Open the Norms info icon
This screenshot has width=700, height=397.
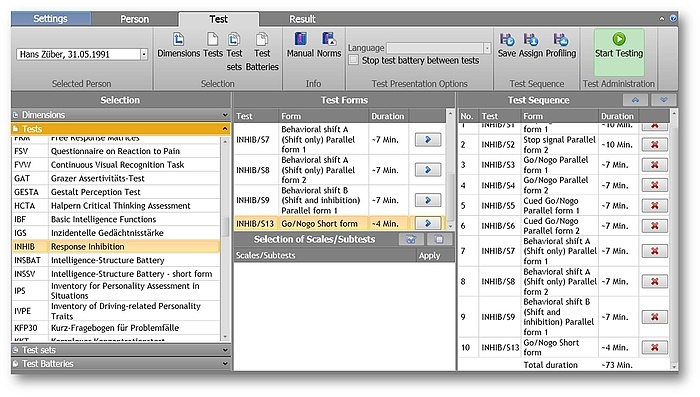329,45
